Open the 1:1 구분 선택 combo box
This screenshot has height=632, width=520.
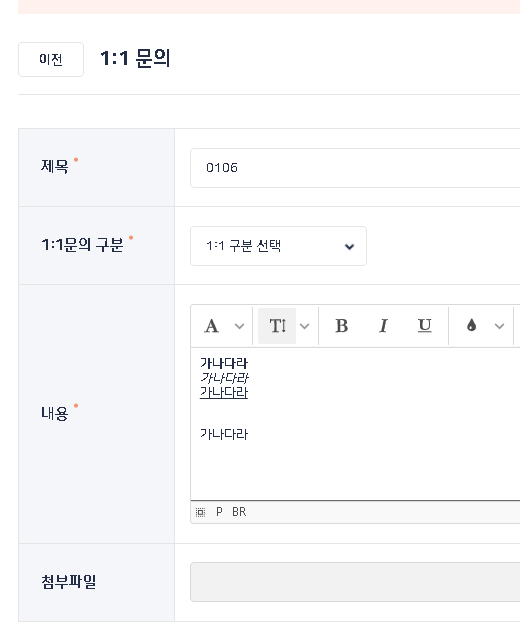pos(278,246)
